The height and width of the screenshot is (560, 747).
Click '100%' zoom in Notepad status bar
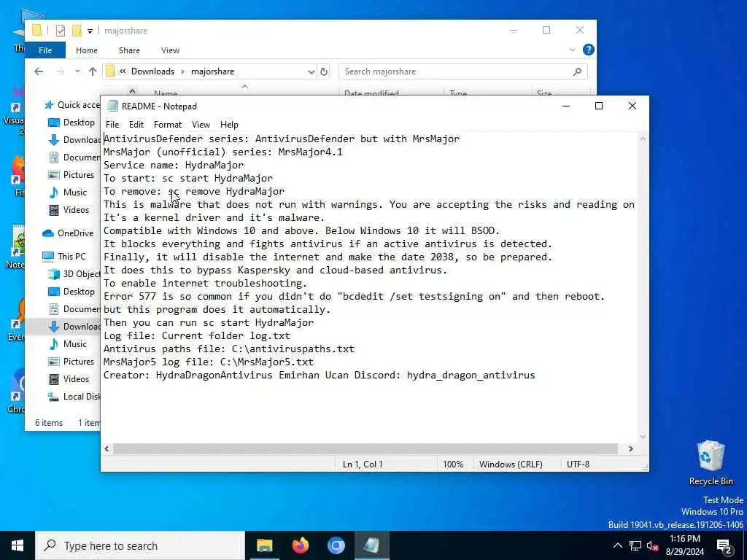click(x=453, y=464)
